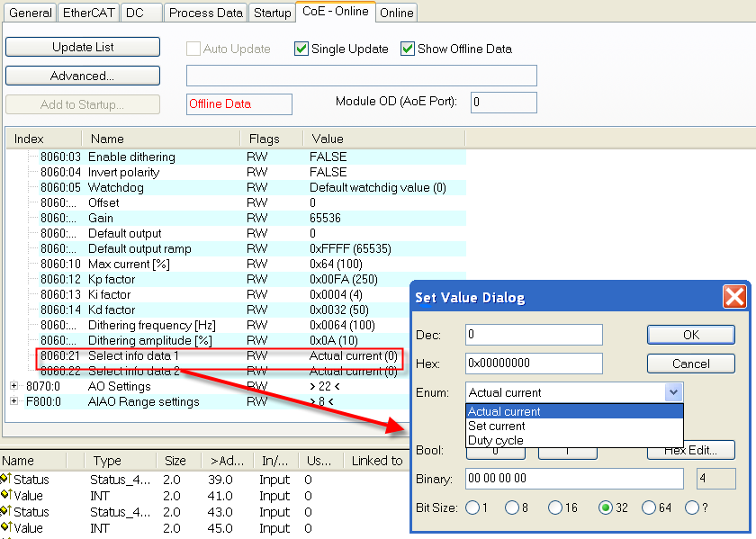This screenshot has width=756, height=539.
Task: Open the Enum dropdown arrow
Action: click(x=673, y=392)
